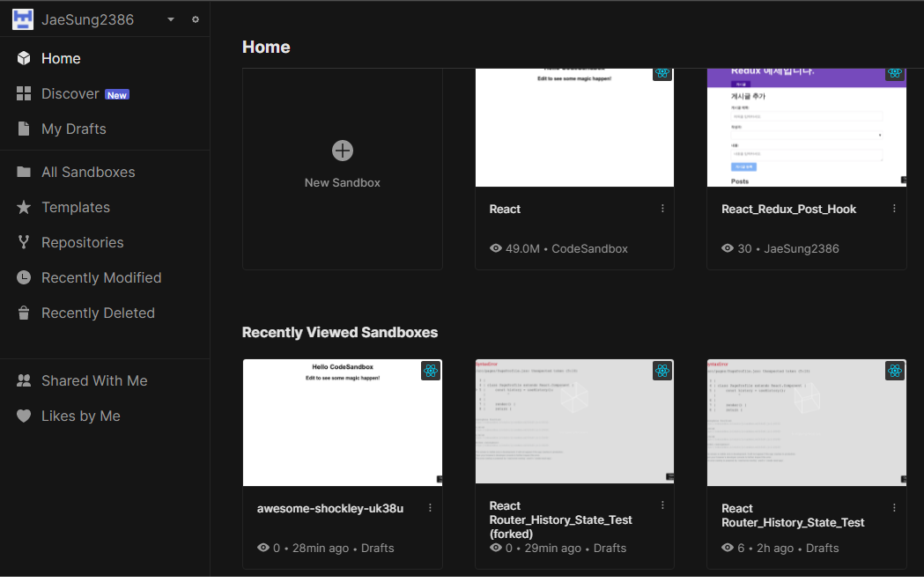
Task: Click the Recently Viewed Sandboxes heading
Action: click(x=340, y=332)
